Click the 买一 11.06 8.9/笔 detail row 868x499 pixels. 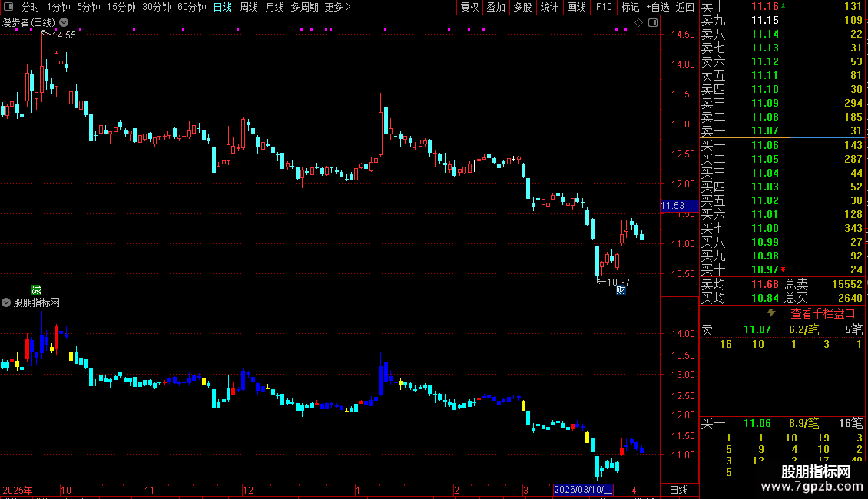pyautogui.click(x=782, y=423)
